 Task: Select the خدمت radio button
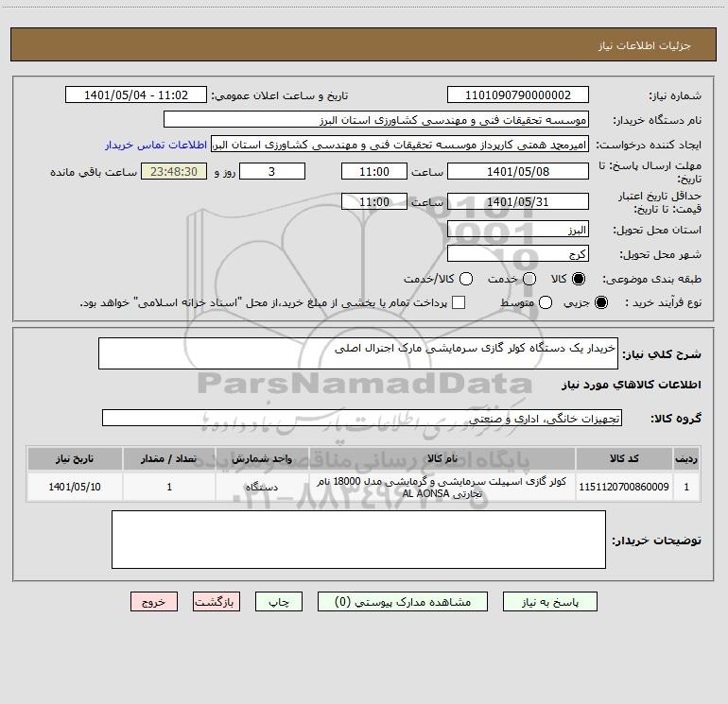point(529,279)
